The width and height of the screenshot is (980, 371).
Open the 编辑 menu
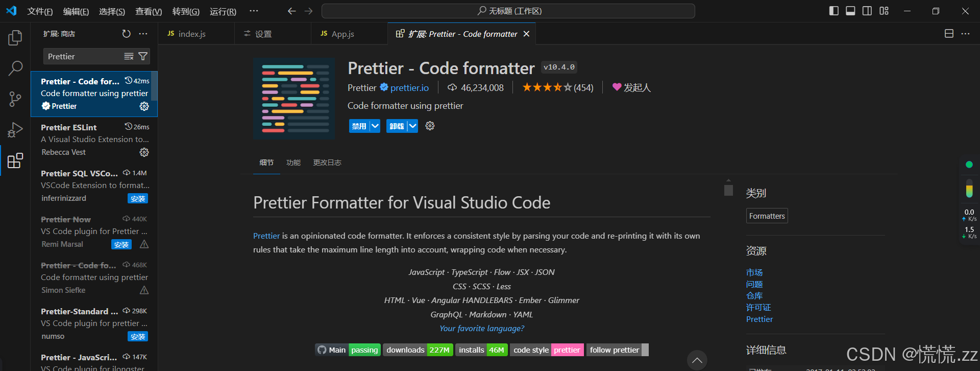point(76,11)
